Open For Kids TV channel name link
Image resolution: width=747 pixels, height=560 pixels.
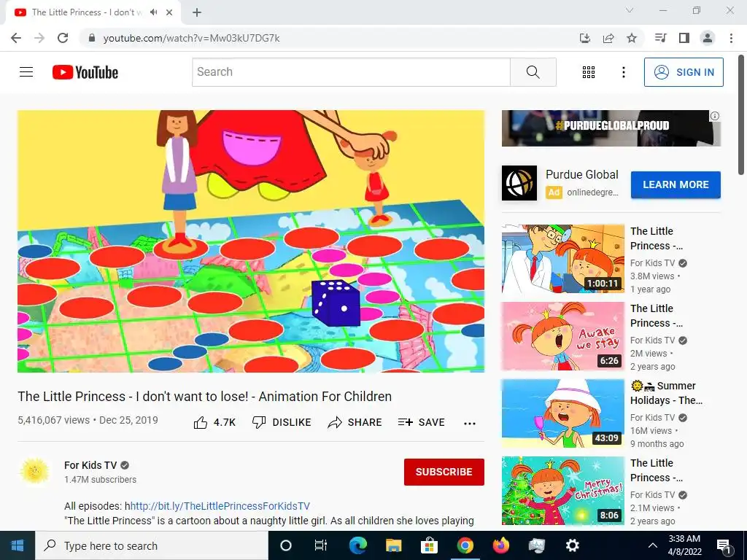[90, 465]
